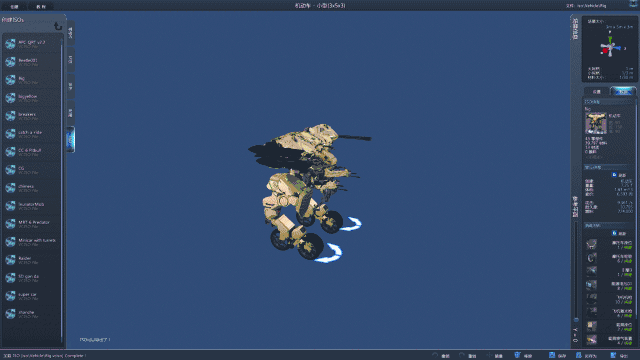Choose Minicar with turrets entry

click(x=32, y=241)
